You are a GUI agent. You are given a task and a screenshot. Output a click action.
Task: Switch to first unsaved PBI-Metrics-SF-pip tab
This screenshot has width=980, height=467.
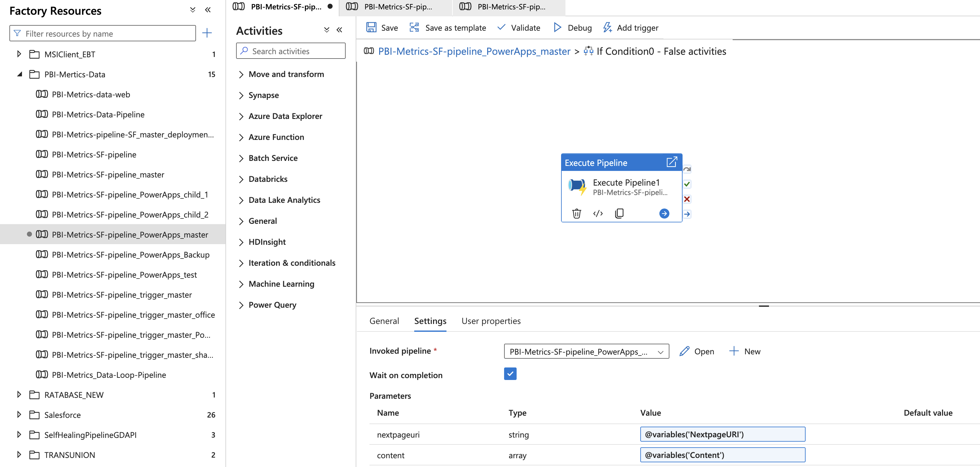(282, 7)
